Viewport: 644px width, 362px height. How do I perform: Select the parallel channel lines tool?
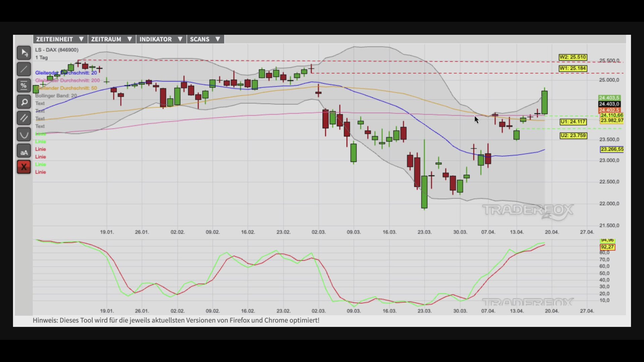point(24,118)
